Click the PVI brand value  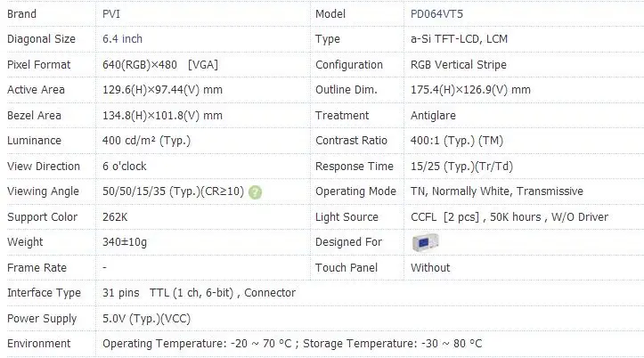(111, 14)
